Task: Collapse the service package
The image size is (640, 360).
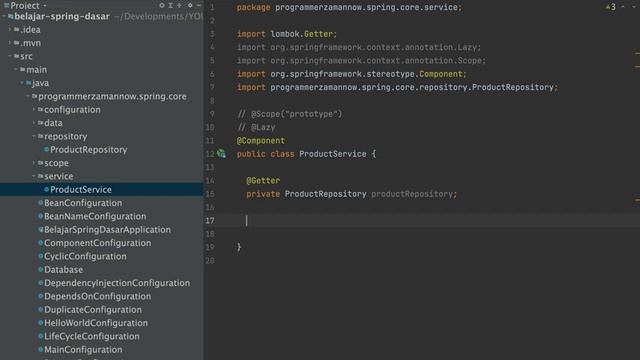Action: (x=34, y=176)
